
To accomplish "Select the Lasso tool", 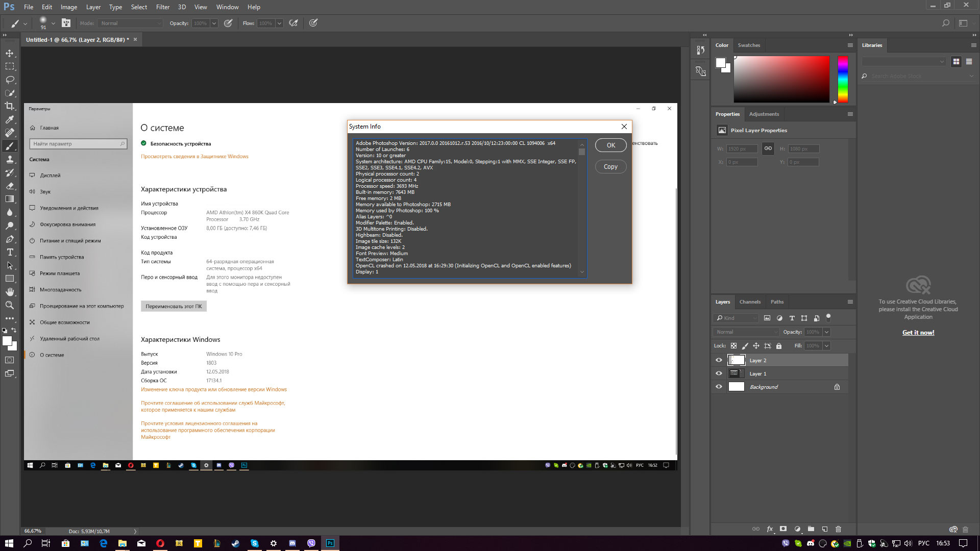I will click(x=10, y=80).
